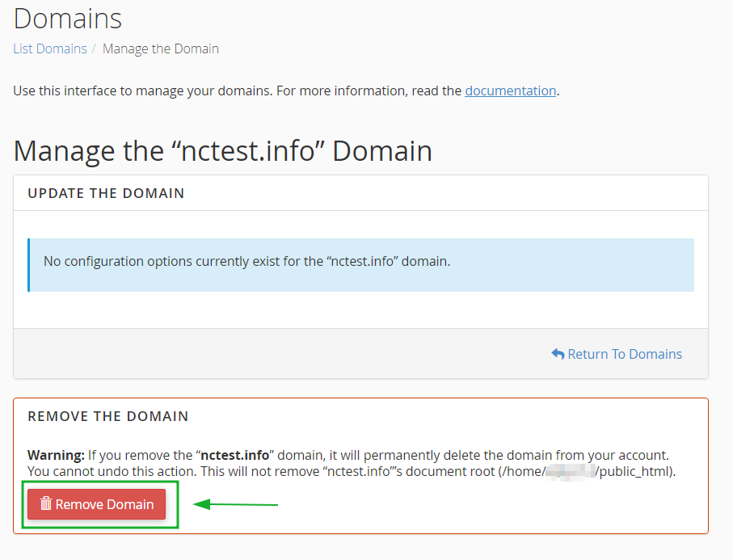The image size is (733, 560).
Task: Click the No configuration options notice text
Action: [246, 261]
